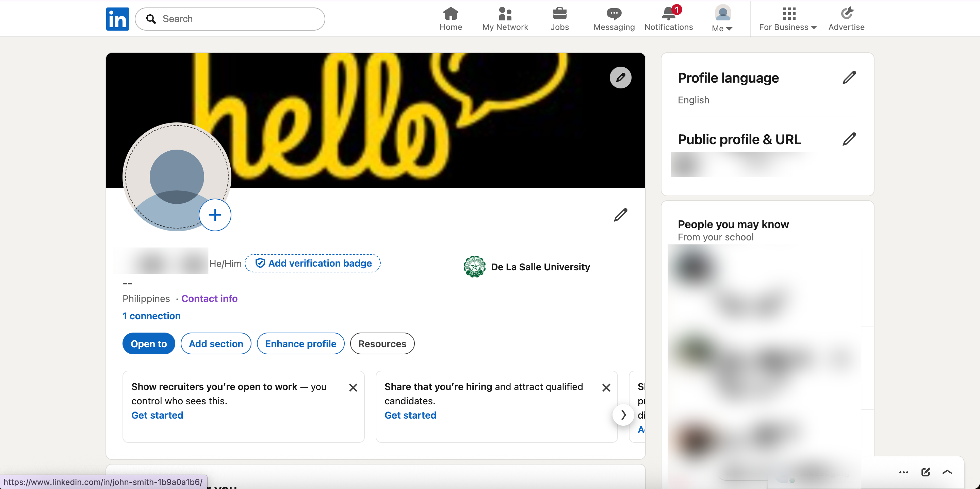
Task: Click into the Search field
Action: [230, 19]
